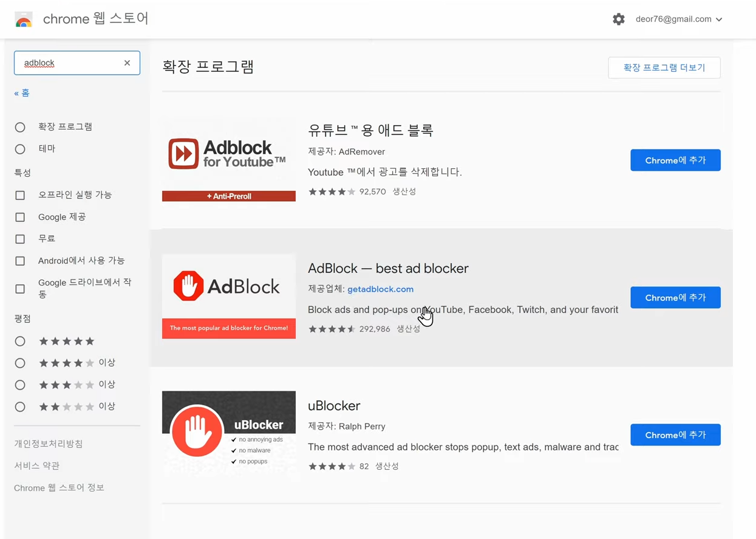This screenshot has width=756, height=539.
Task: Click the star rating of AdBlock — best ad blocker
Action: click(332, 329)
